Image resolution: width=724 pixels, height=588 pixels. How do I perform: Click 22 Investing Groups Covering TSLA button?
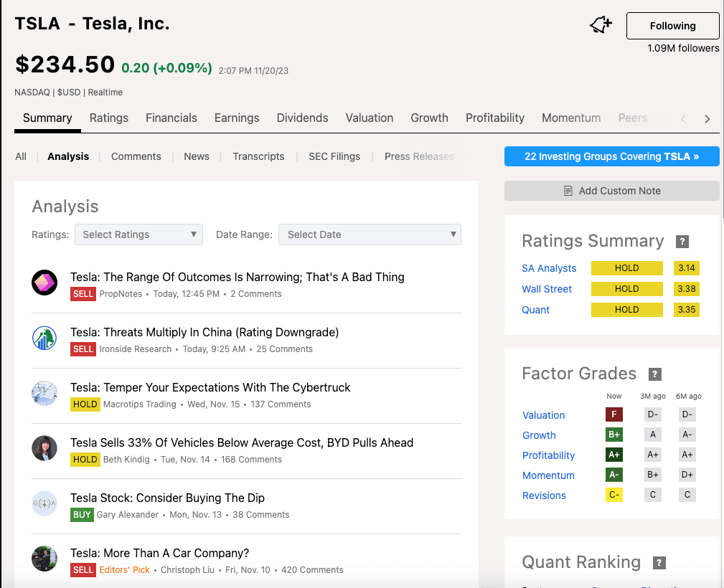tap(611, 156)
